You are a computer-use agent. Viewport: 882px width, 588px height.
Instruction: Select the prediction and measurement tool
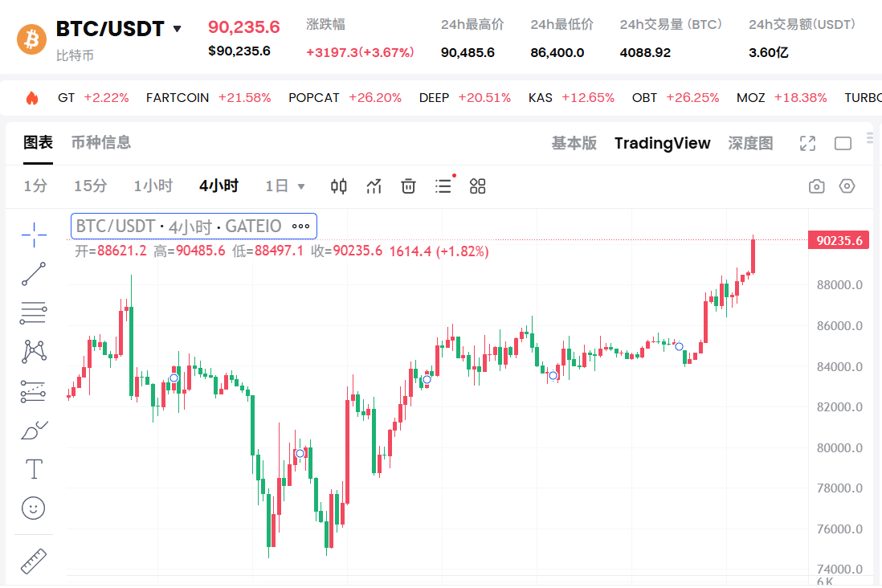[33, 391]
